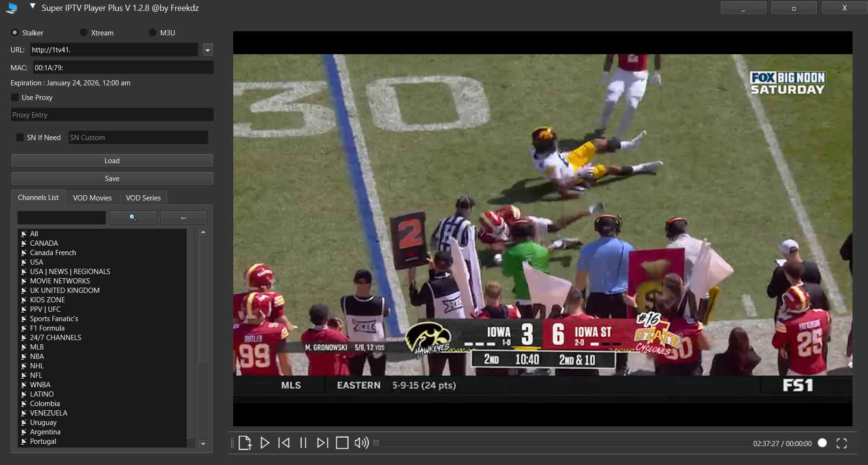Screen dimensions: 868x465
Task: Click the back arrow button
Action: (x=184, y=217)
